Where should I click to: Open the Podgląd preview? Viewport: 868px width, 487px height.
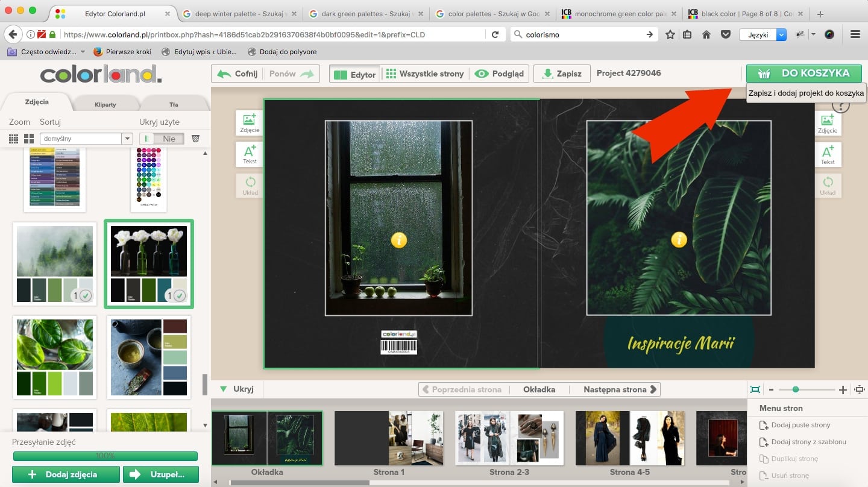(x=499, y=74)
